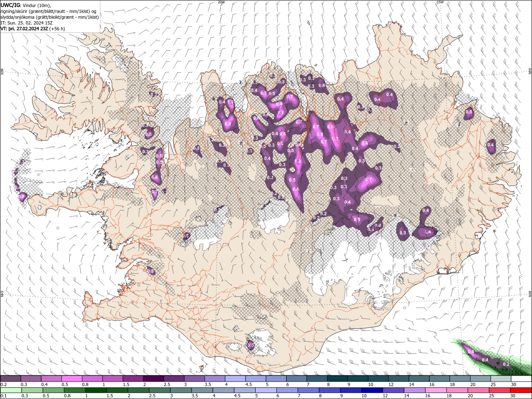Click the 0.5 green swatch in the lower rain scale
The height and width of the screenshot is (399, 532).
click(53, 390)
